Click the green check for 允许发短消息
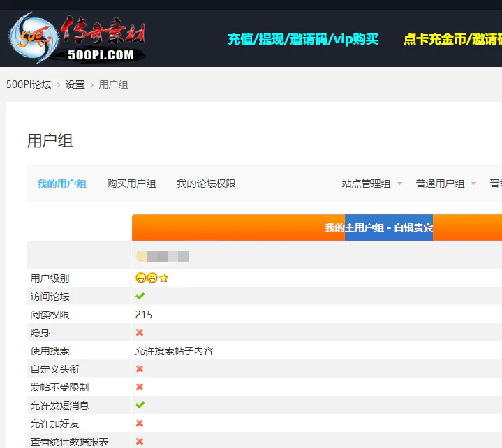Image resolution: width=502 pixels, height=448 pixels. (140, 405)
